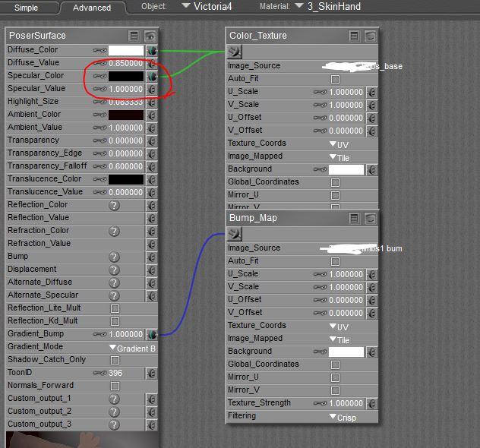Click the Diffuse_Color node plug icon
This screenshot has height=448, width=480.
(152, 50)
